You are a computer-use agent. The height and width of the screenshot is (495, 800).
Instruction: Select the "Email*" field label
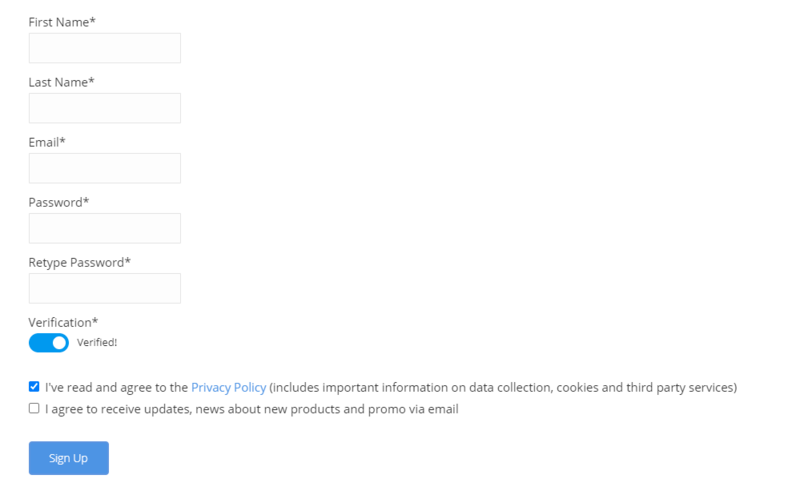point(47,142)
